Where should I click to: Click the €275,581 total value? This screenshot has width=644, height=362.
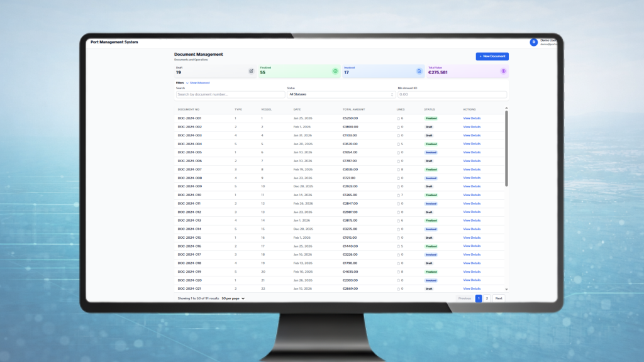pos(438,73)
